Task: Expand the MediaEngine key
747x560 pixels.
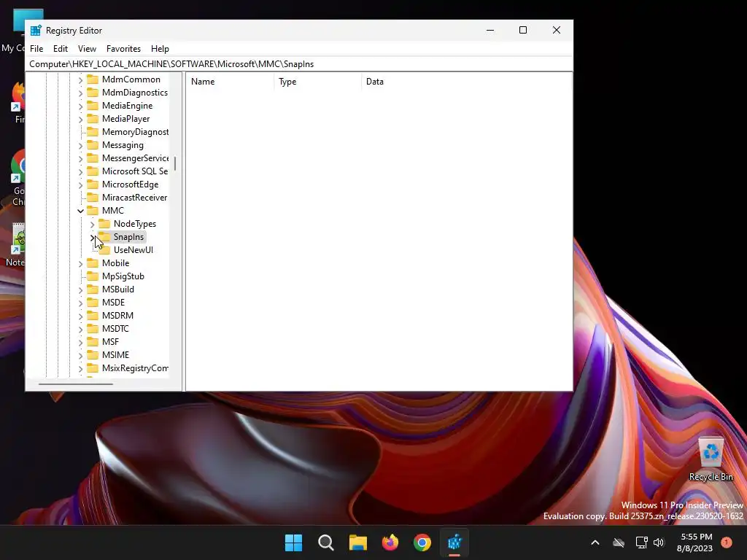Action: pos(80,106)
